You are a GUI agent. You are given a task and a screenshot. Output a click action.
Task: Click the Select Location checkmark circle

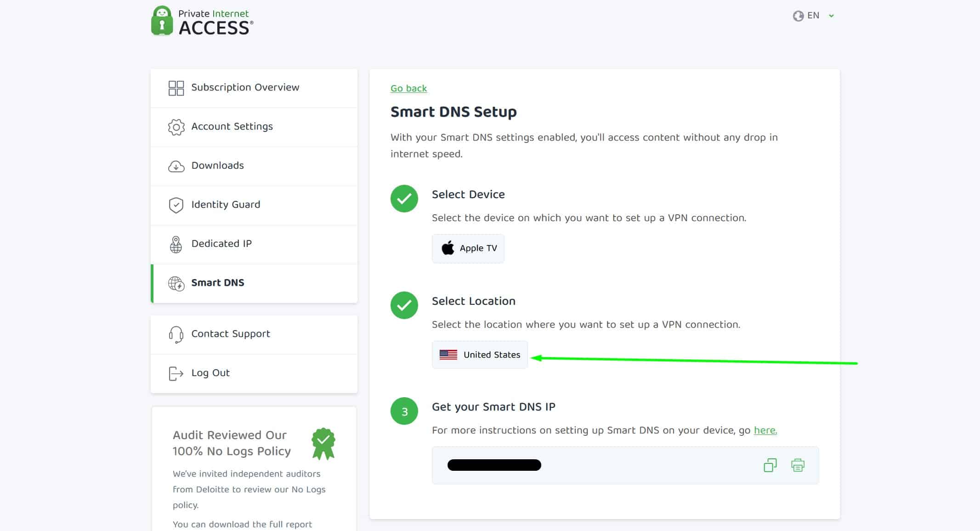tap(404, 305)
